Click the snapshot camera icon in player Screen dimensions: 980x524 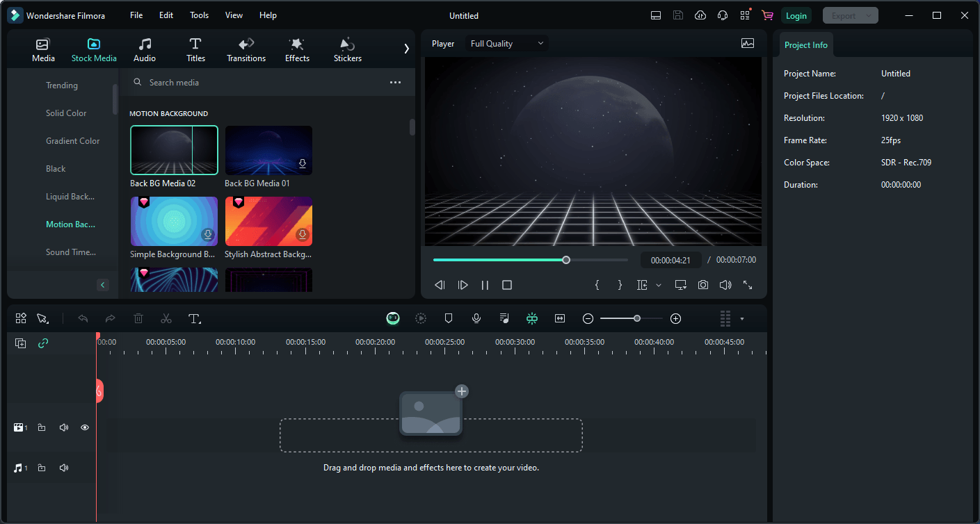tap(703, 285)
